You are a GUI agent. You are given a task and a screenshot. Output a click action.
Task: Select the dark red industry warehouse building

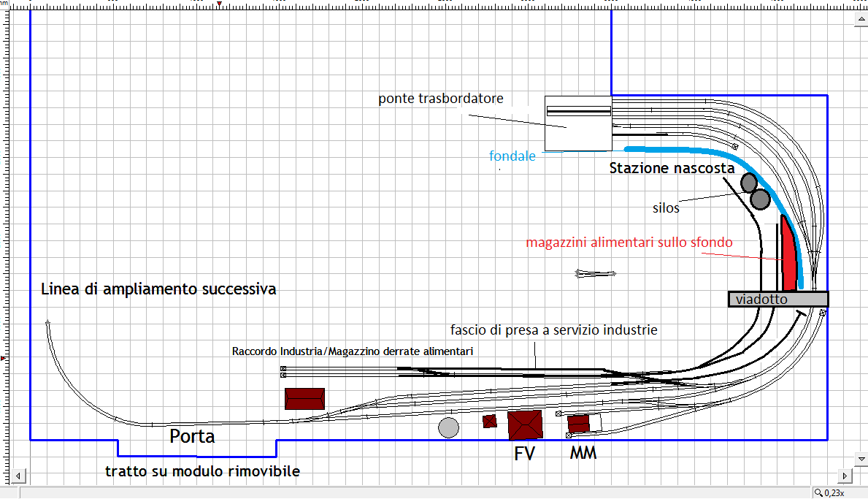[x=304, y=398]
